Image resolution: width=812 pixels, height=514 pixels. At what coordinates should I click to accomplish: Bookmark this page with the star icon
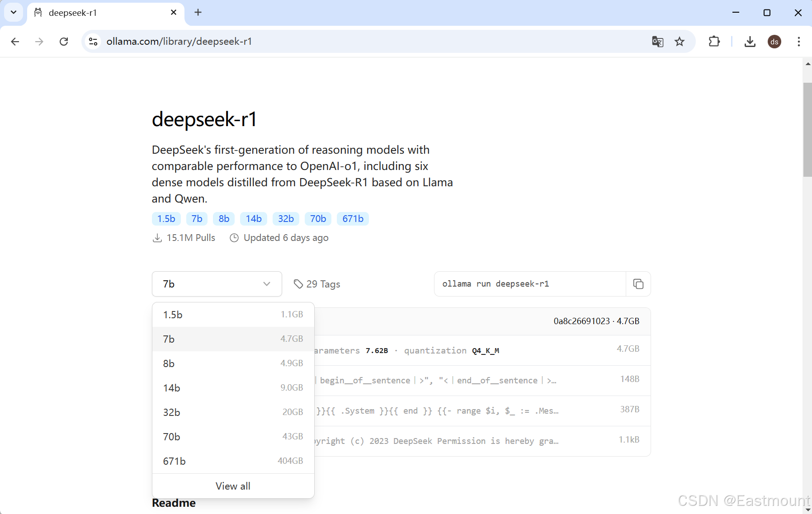[x=679, y=42]
